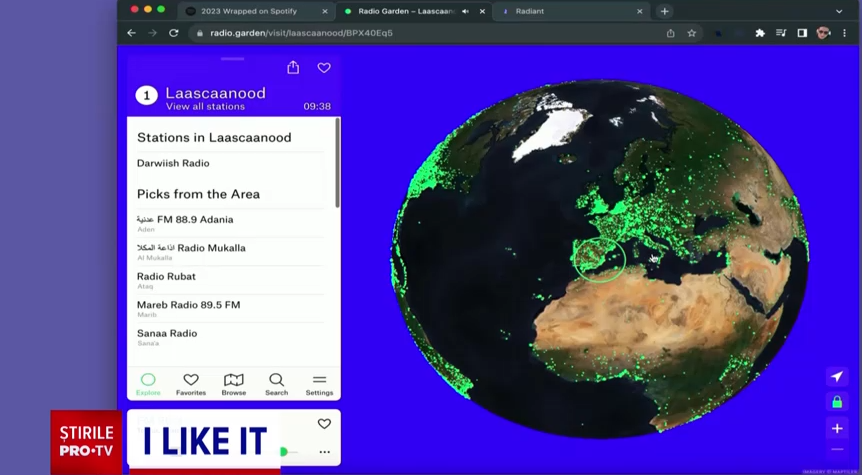Zoom in on the globe
The width and height of the screenshot is (862, 475).
point(837,428)
